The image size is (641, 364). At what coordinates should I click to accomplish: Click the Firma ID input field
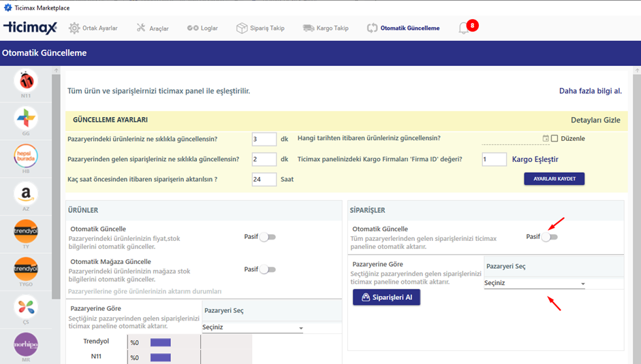(x=495, y=159)
